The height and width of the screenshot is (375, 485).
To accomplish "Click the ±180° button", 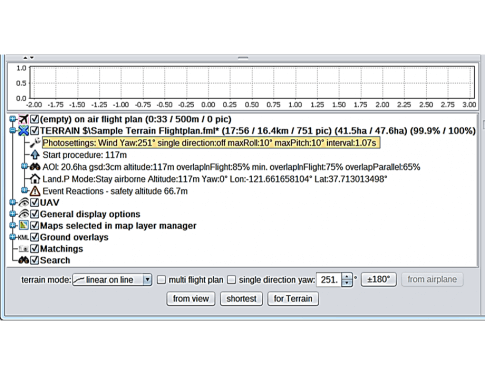I will pos(379,279).
